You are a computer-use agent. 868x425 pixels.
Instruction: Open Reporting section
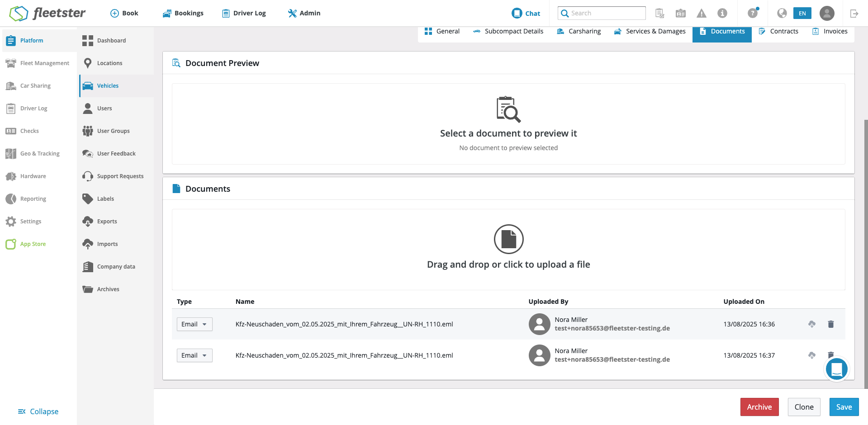pos(39,199)
